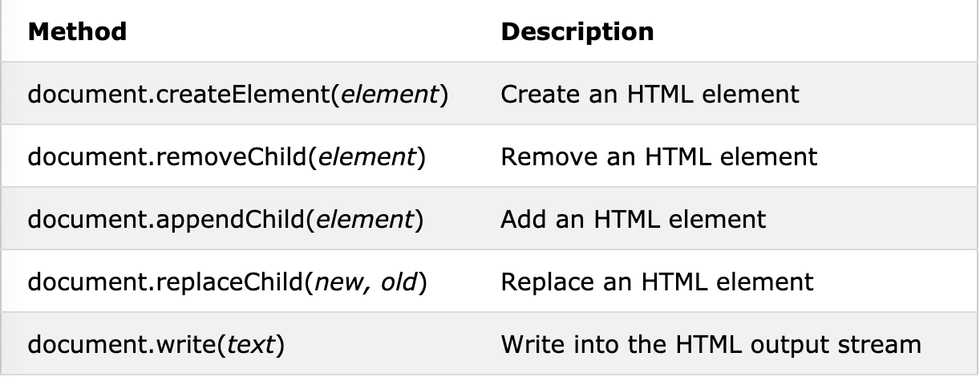Click 'Replace an HTML element' description
Viewport: 980px width, 377px height.
click(x=657, y=282)
